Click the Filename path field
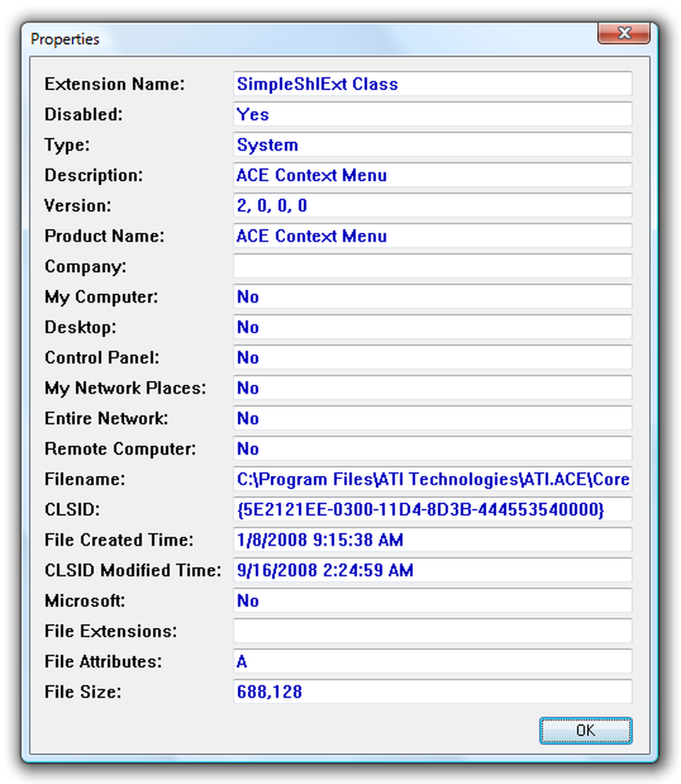This screenshot has height=784, width=681. coord(433,479)
